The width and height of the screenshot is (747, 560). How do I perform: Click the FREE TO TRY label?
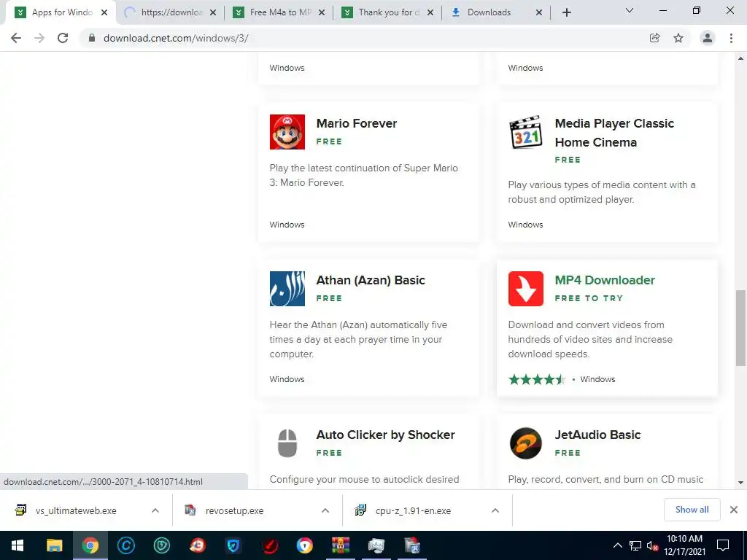589,298
